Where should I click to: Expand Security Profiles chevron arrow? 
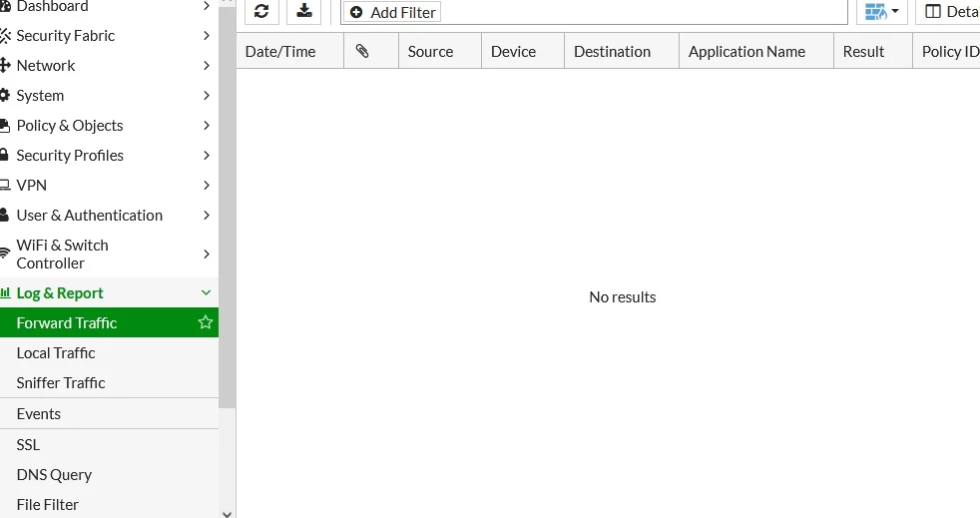[x=207, y=156]
